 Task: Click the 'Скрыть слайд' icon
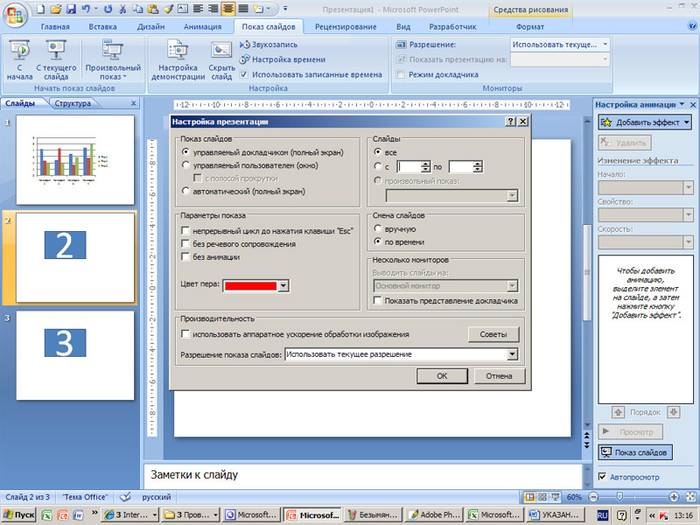pos(221,50)
